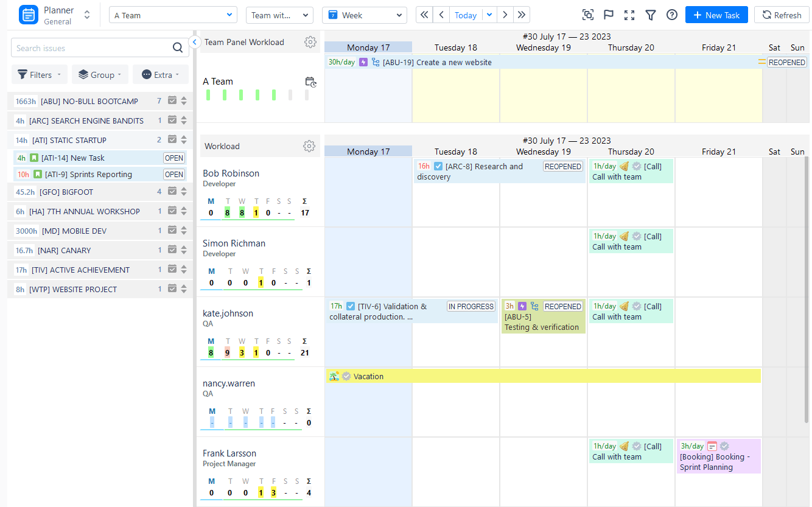Click the funnel filter icon in toolbar
Screen dimensions: 812x507
651,15
